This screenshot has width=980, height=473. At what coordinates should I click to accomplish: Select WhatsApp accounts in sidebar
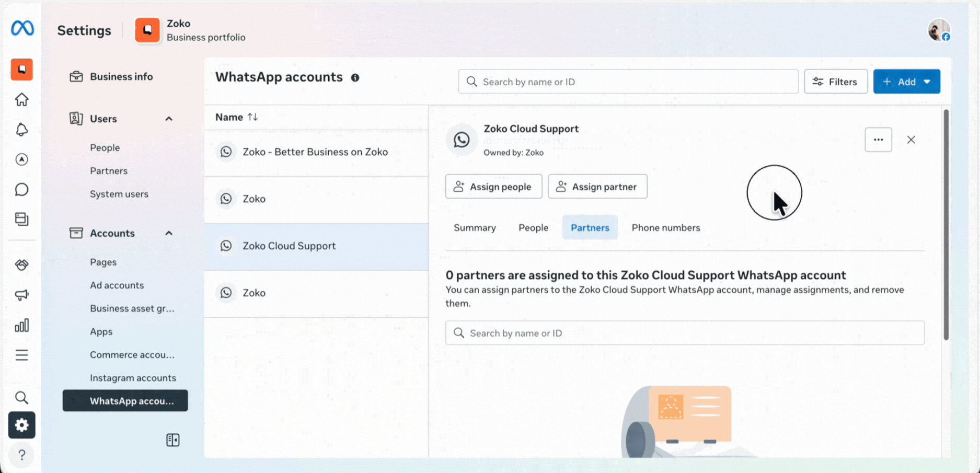(x=125, y=401)
